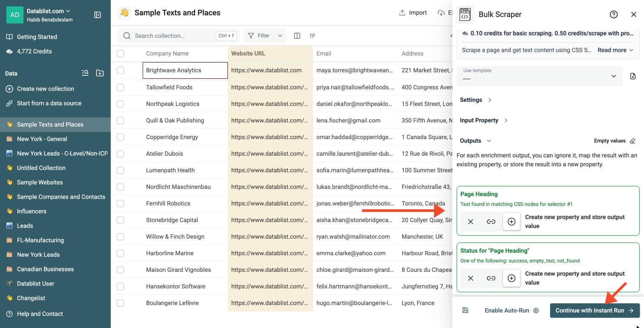Save enrichment configuration disk icon

point(465,310)
